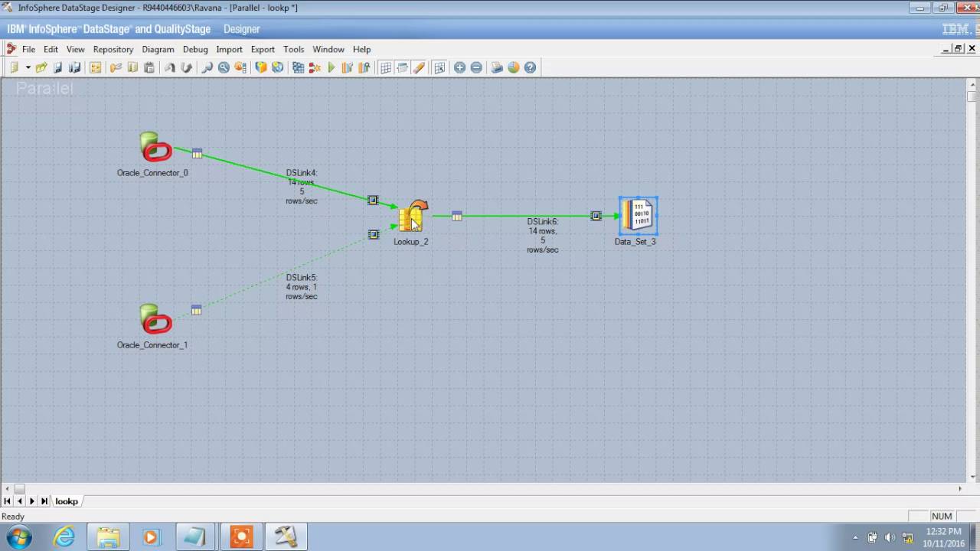This screenshot has width=980, height=551.
Task: Open the Help menu
Action: (361, 49)
